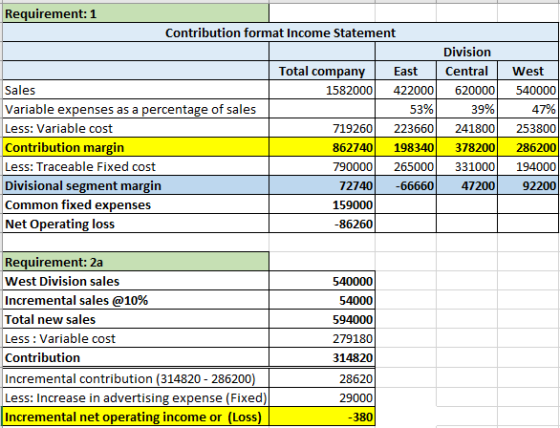Click the 'East' column header cell

[x=405, y=71]
